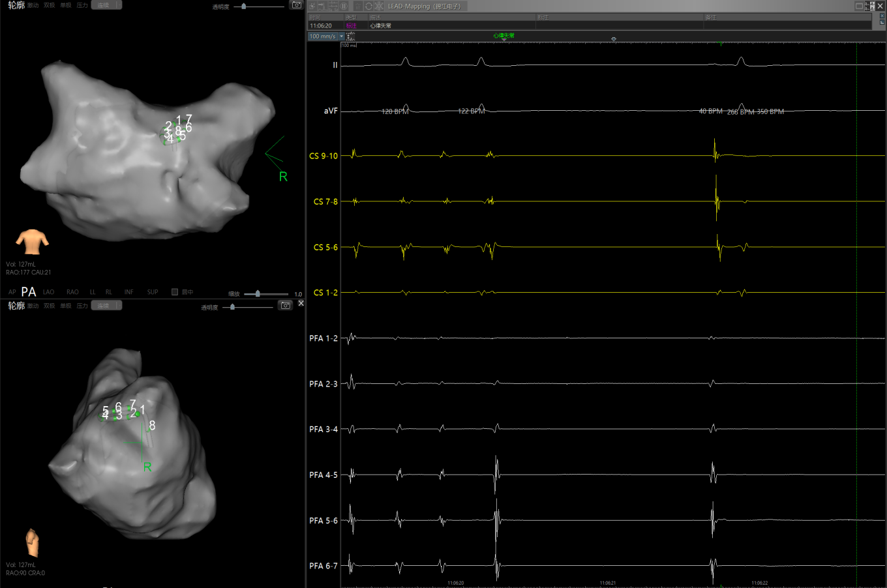Adjust the 缩放 zoom slider
The height and width of the screenshot is (588, 887).
(x=258, y=294)
